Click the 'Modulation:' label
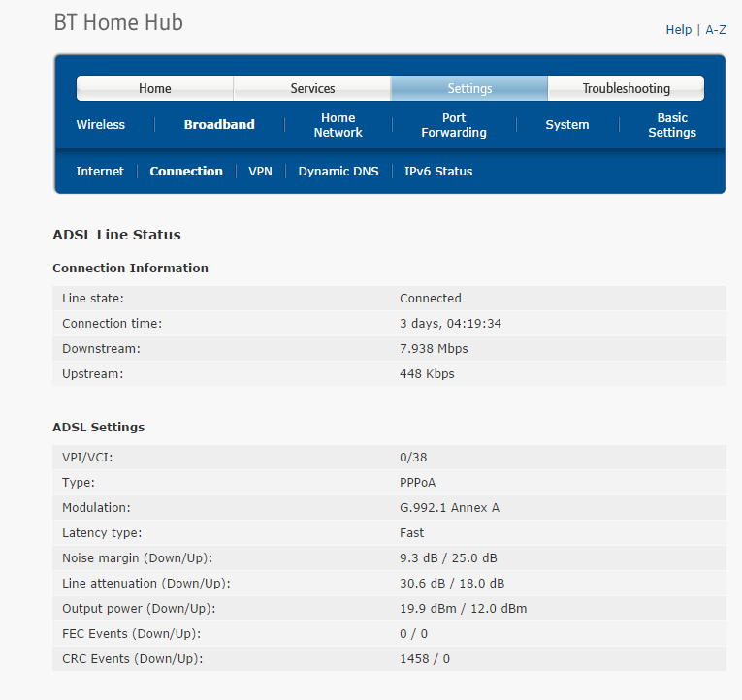 [96, 507]
